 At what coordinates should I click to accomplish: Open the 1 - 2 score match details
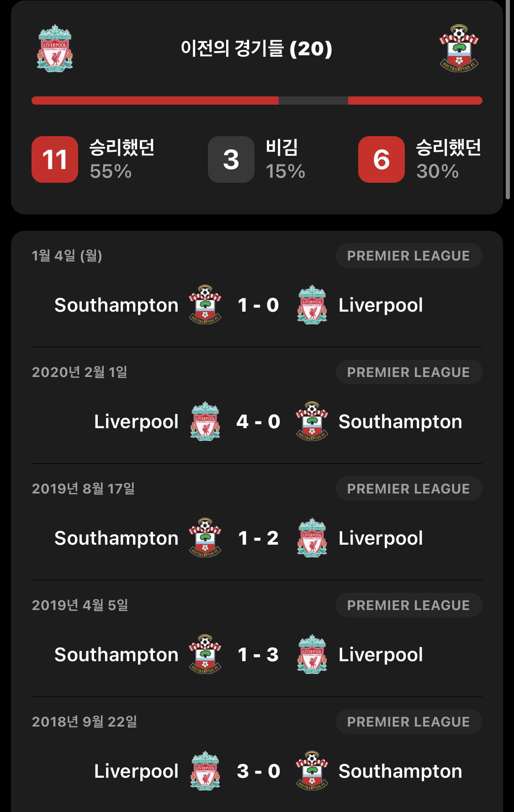[257, 538]
